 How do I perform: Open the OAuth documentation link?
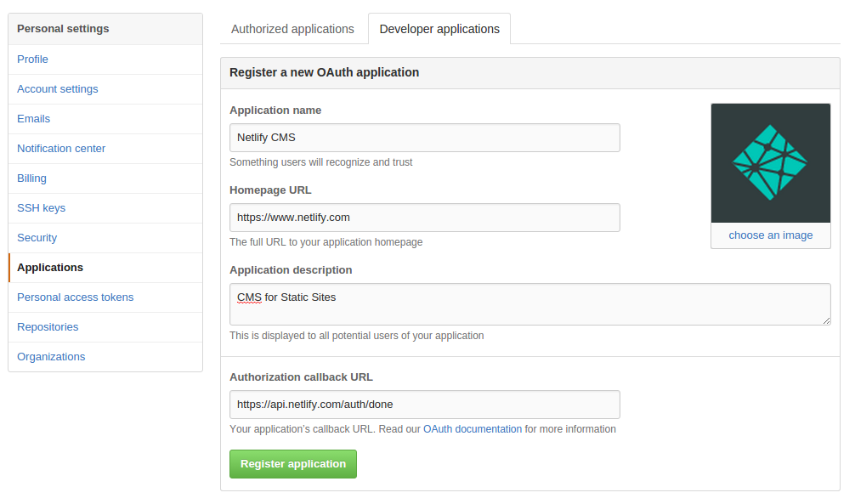pyautogui.click(x=473, y=429)
